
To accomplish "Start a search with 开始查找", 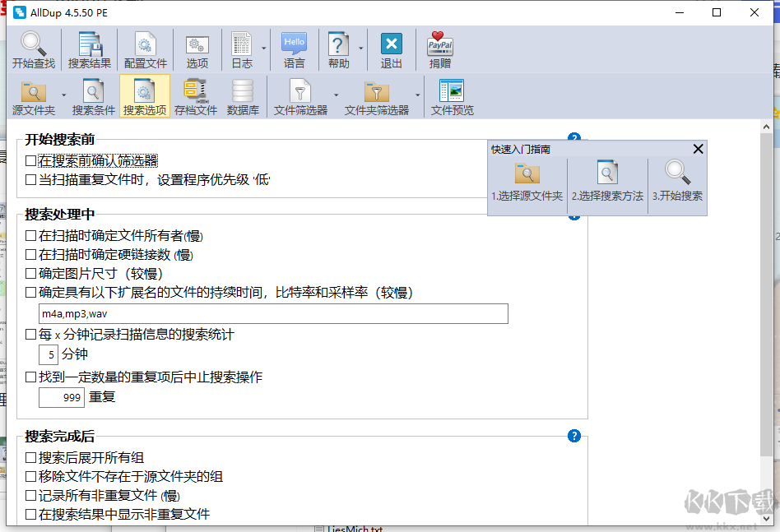I will tap(33, 49).
